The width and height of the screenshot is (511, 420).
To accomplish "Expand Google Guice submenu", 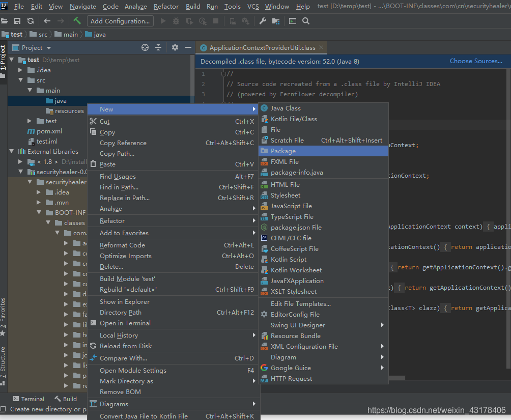I will pyautogui.click(x=323, y=368).
